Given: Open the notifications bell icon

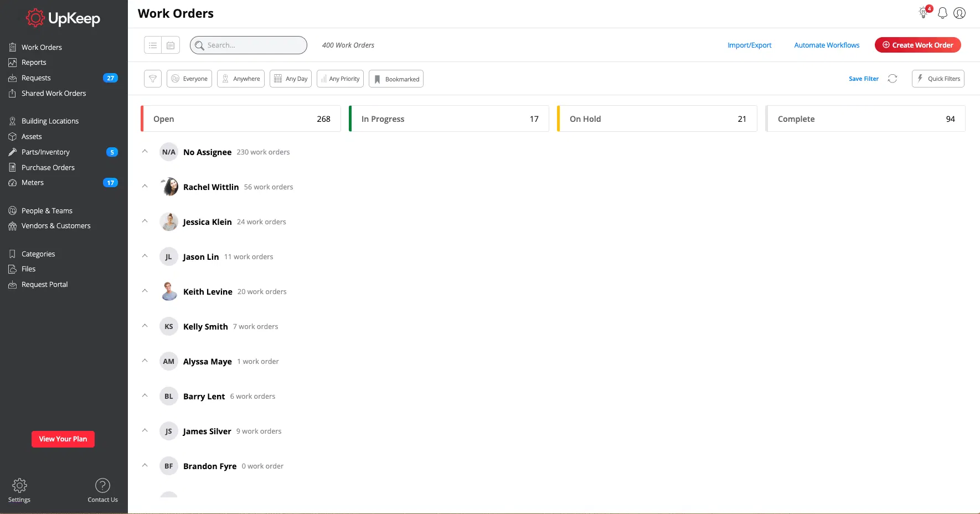Looking at the screenshot, I should pos(942,13).
